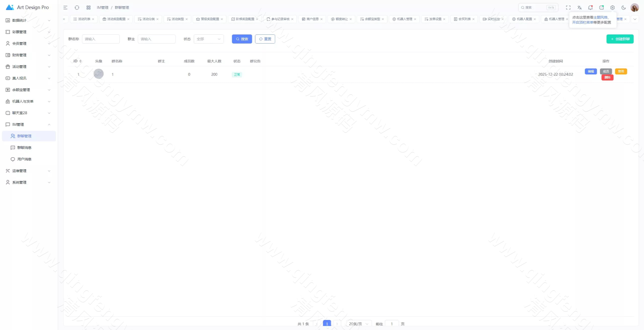
Task: Click the 会员管理 person icon in the sidebar
Action: pos(8,44)
